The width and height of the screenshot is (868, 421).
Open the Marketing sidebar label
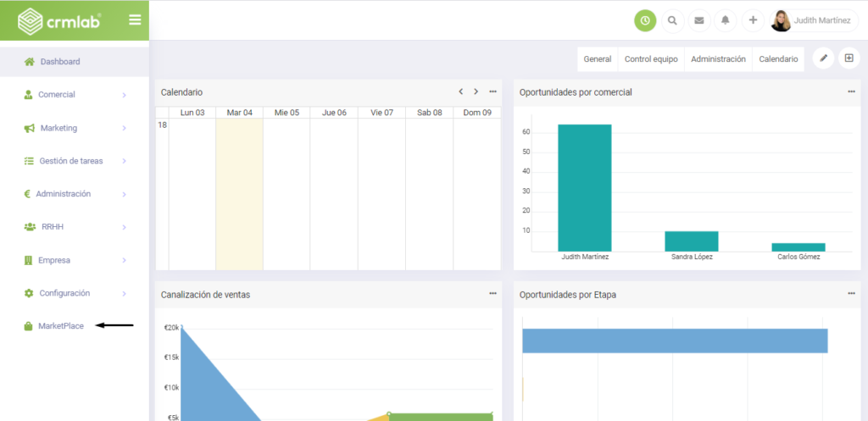[x=58, y=128]
